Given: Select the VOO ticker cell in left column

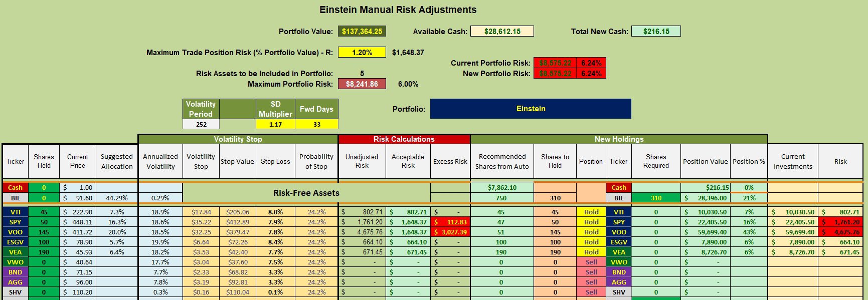Looking at the screenshot, I should point(16,232).
